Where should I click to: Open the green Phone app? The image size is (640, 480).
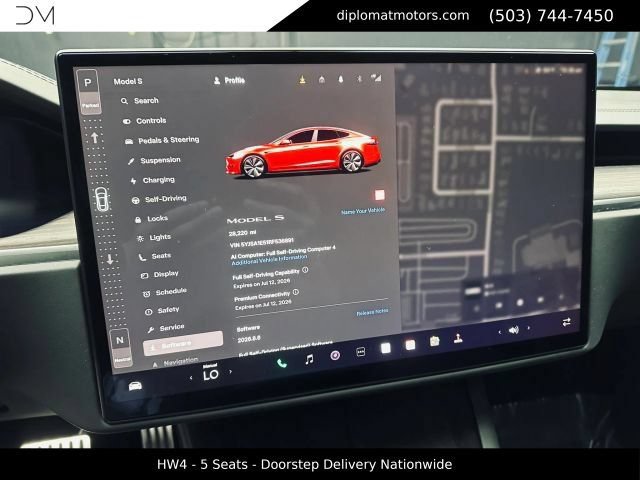pos(282,363)
